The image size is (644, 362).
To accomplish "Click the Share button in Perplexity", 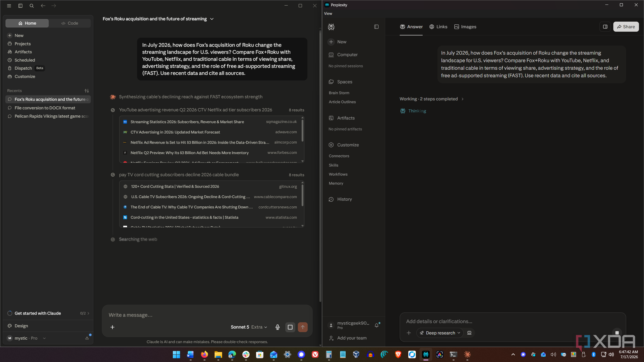I will click(626, 27).
